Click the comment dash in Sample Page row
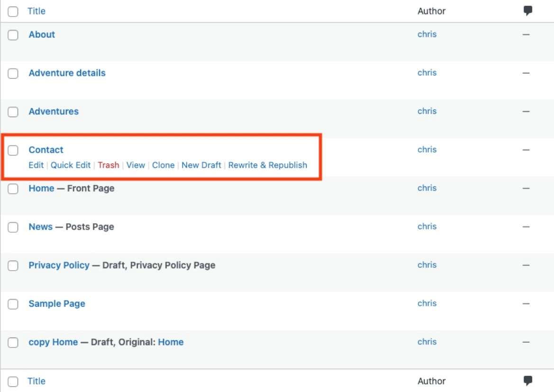The width and height of the screenshot is (554, 392). tap(526, 304)
